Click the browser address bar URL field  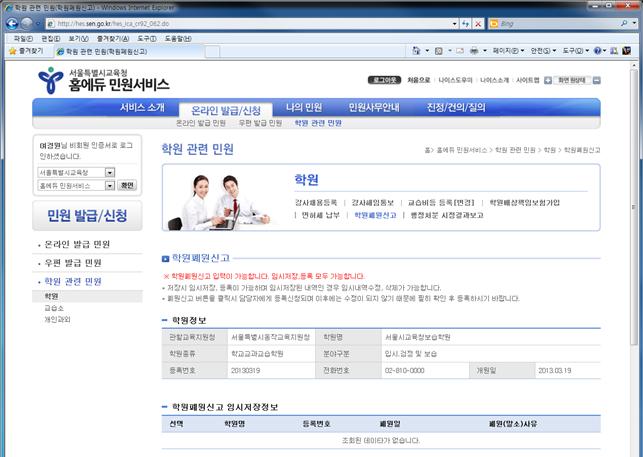point(250,21)
